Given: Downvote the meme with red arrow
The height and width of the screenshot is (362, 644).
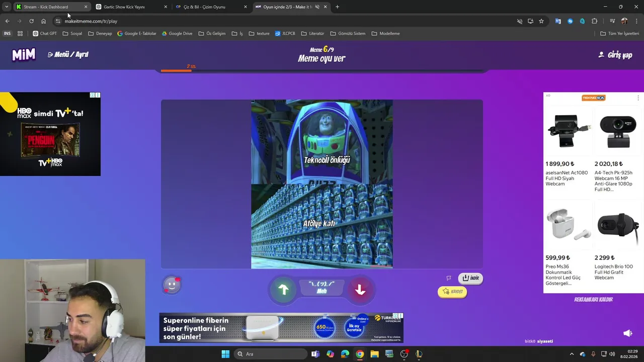Looking at the screenshot, I should pyautogui.click(x=360, y=290).
